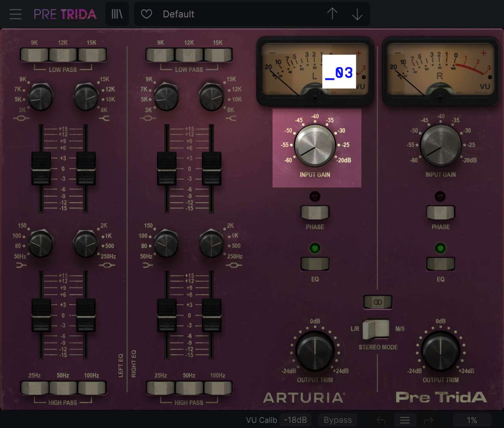
Task: Click the undo arrow in the bottom bar
Action: pyautogui.click(x=380, y=420)
